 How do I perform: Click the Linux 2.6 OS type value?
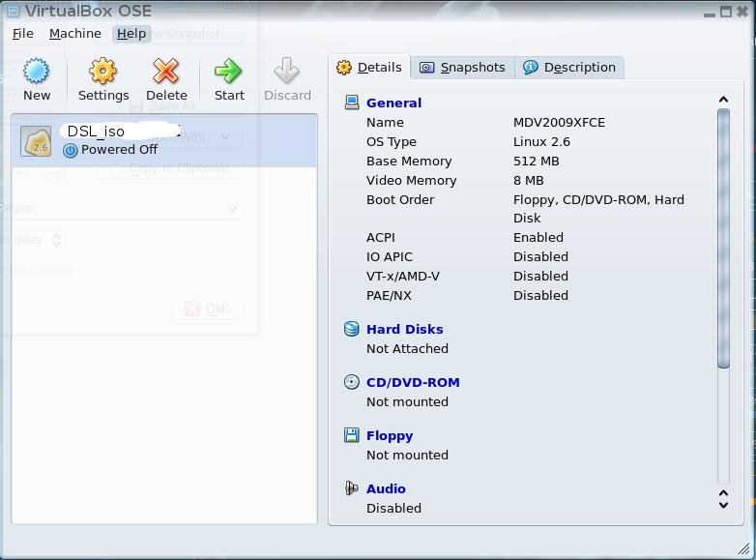[541, 142]
